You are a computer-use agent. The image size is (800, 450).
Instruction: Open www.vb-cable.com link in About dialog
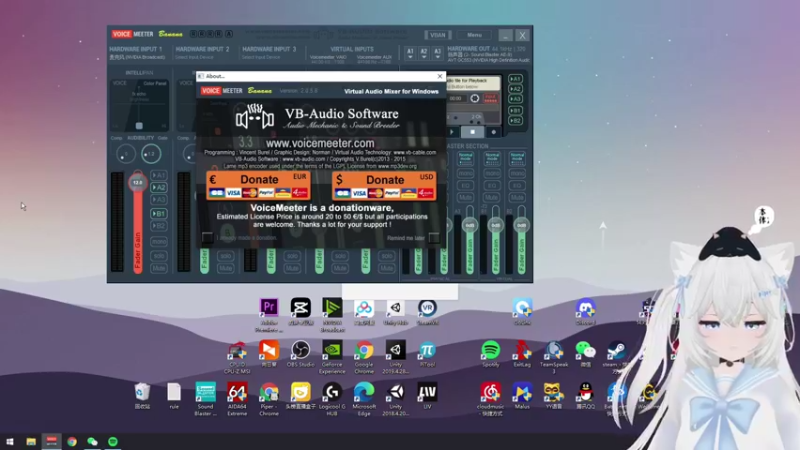click(x=414, y=153)
